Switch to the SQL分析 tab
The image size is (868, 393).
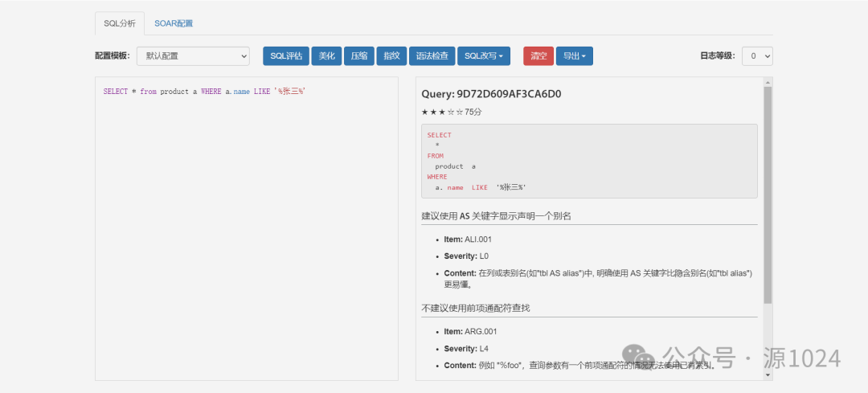(x=120, y=23)
